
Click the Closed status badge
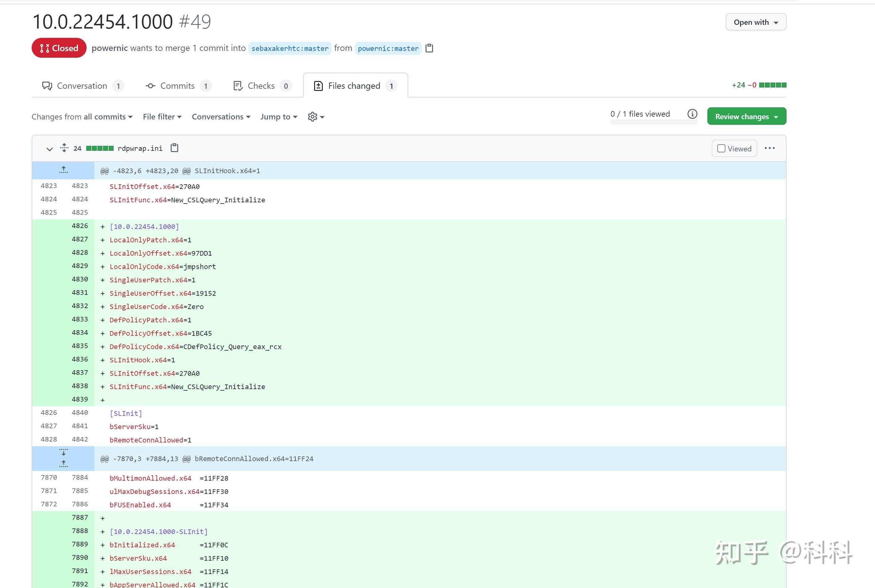[x=59, y=48]
